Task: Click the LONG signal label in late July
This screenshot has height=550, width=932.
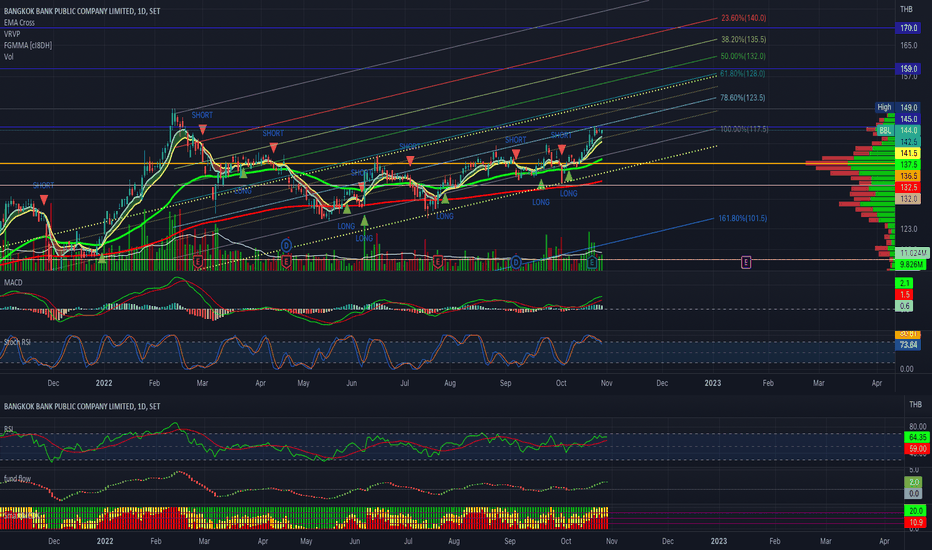Action: (445, 216)
